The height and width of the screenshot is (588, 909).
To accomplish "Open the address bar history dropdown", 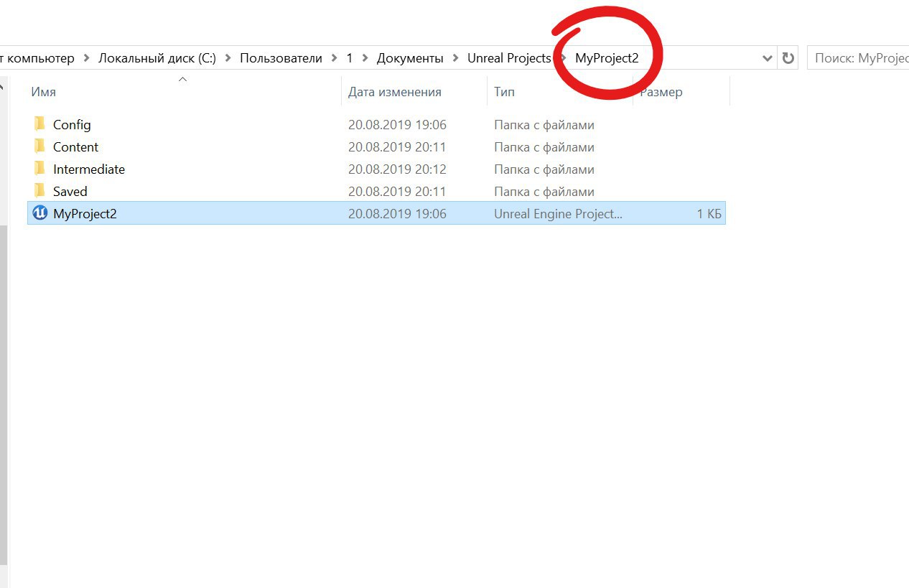I will pos(768,58).
